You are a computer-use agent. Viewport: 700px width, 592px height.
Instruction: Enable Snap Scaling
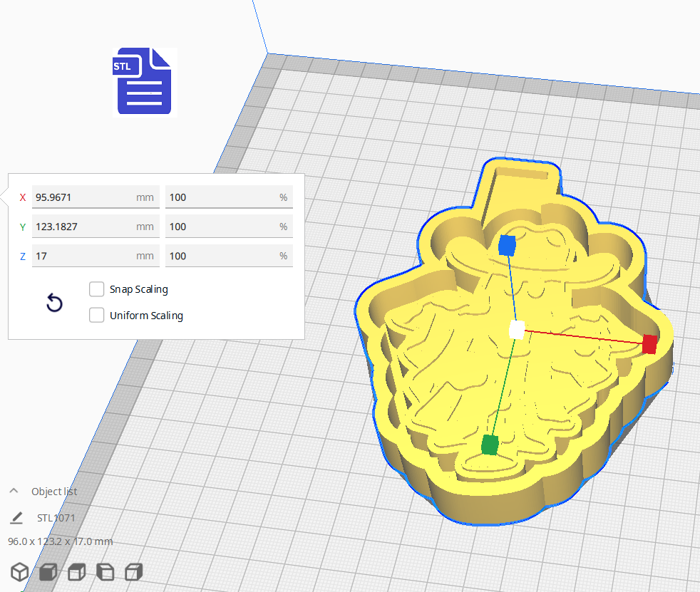[x=96, y=289]
